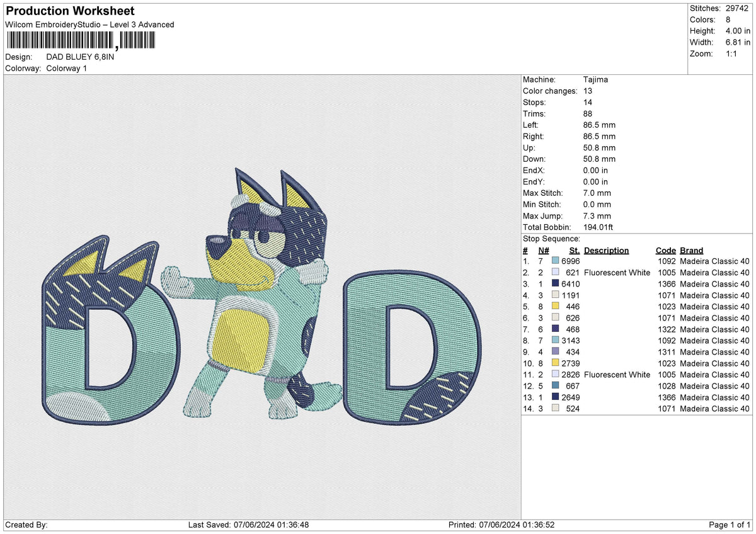Click the 'Description' column header
Viewport: 756px width, 534px height.
click(606, 250)
